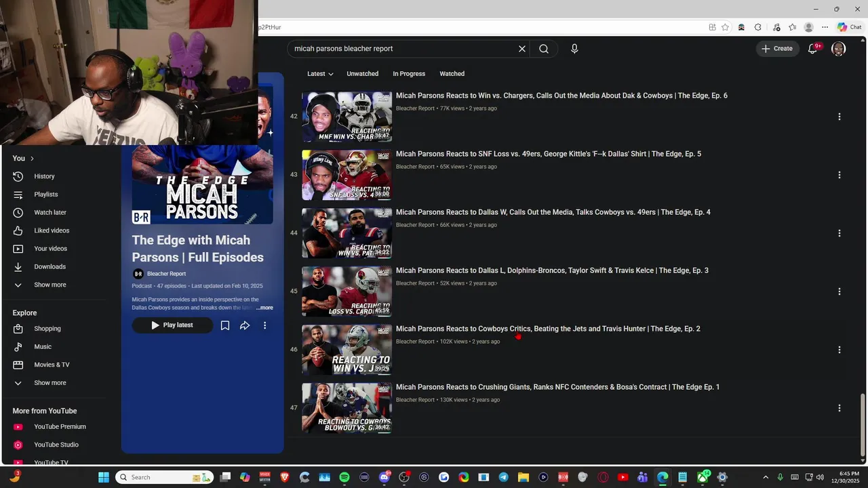Open The Edge Micah Parsons playlist cover
Image resolution: width=868 pixels, height=488 pixels.
202,184
